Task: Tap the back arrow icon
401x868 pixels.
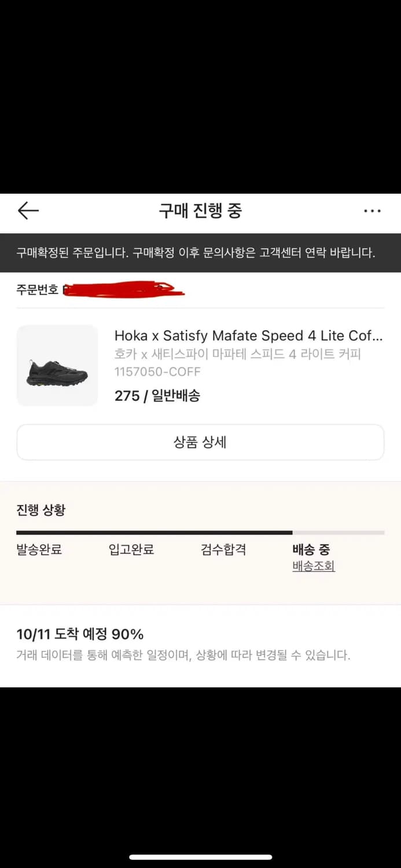Action: click(28, 211)
